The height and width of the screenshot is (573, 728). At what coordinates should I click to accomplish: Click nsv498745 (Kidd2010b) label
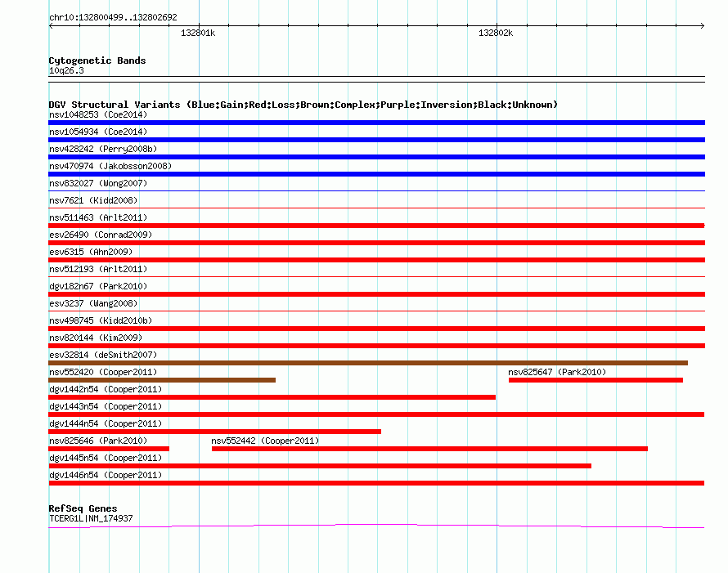tap(101, 320)
